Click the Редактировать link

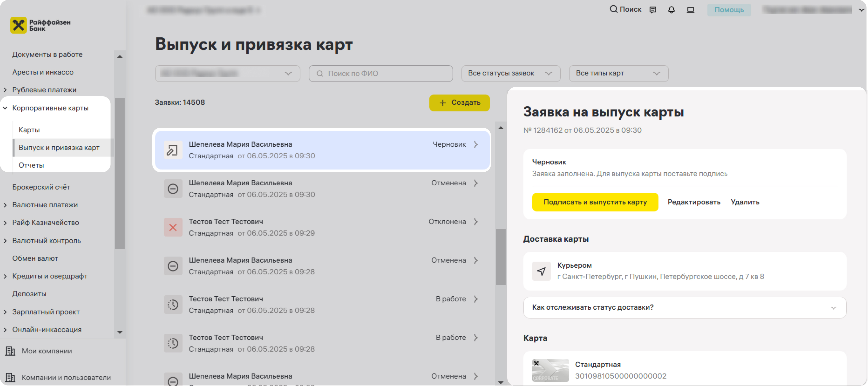pos(694,202)
